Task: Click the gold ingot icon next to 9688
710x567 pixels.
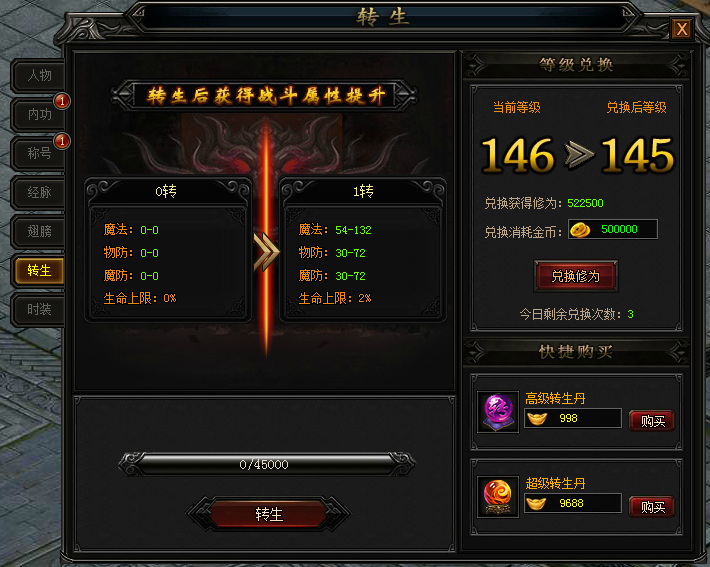Action: 537,503
